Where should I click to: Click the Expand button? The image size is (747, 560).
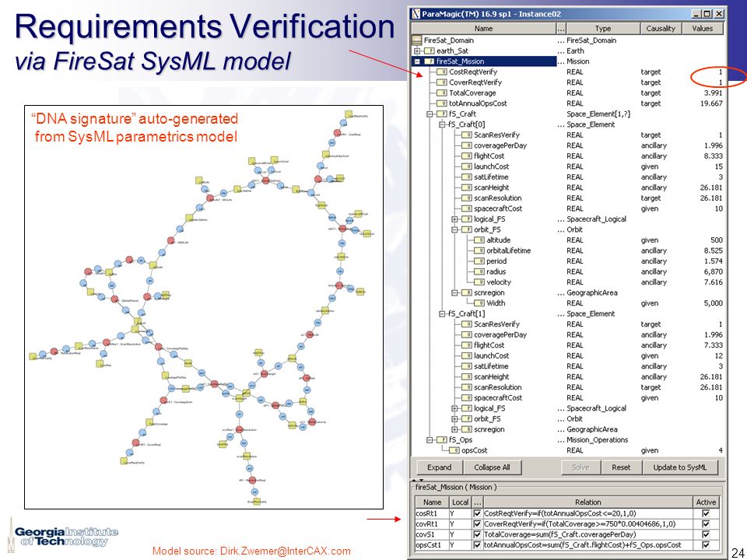click(x=439, y=467)
